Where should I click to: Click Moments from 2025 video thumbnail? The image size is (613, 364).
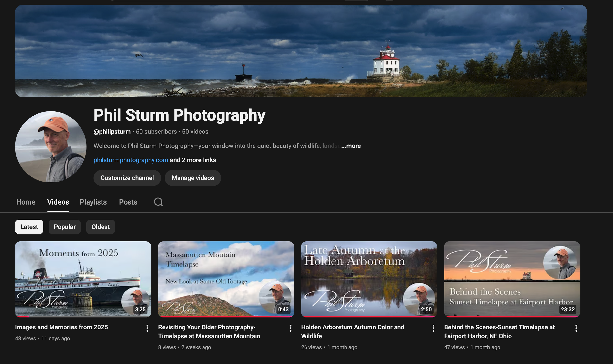[x=83, y=279]
